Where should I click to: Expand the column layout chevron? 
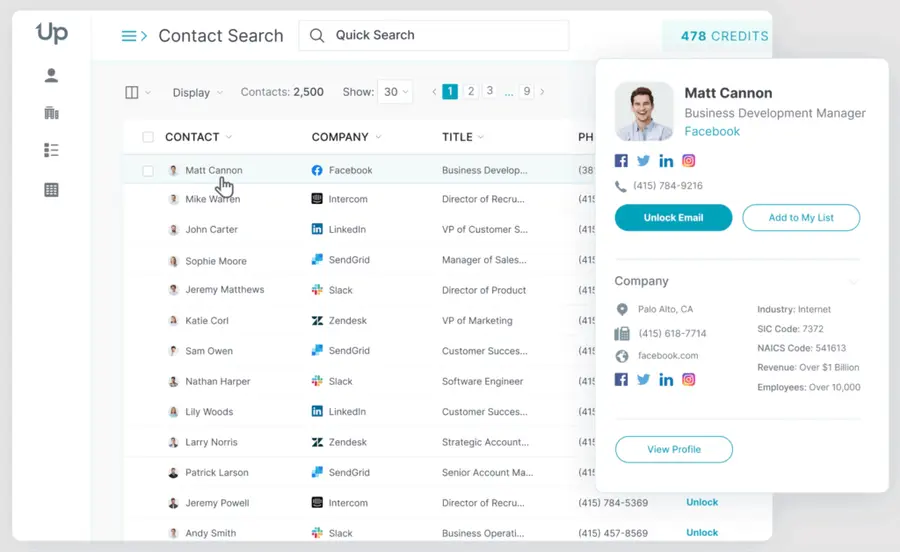click(148, 92)
